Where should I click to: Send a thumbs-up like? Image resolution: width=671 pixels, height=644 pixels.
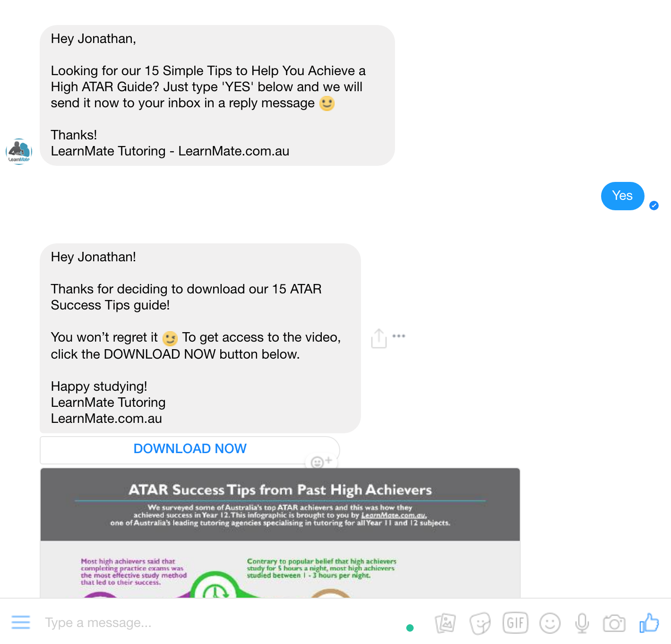(649, 623)
